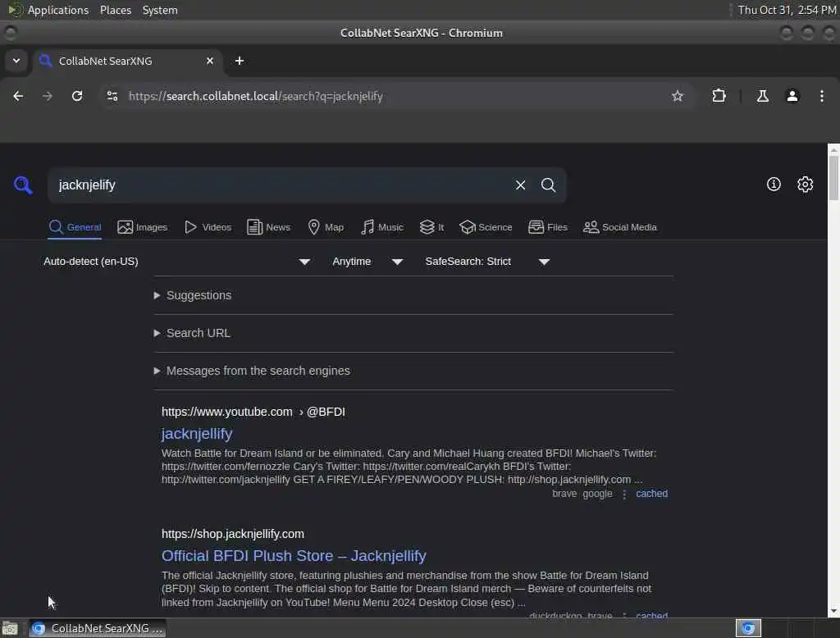Open the preferences gear icon
This screenshot has width=840, height=638.
(x=806, y=185)
